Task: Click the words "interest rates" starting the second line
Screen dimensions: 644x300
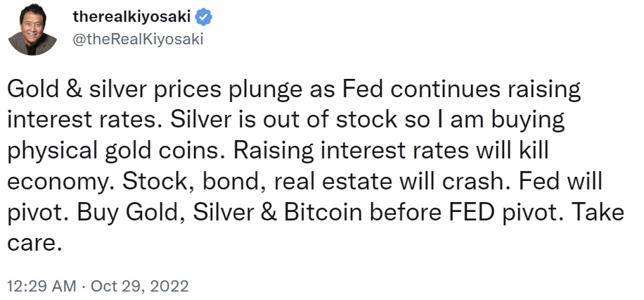Action: tap(75, 121)
